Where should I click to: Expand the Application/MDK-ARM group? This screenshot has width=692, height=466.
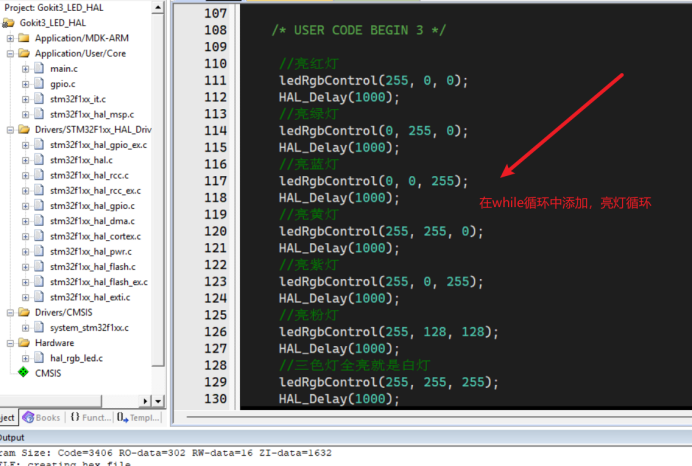[10, 39]
